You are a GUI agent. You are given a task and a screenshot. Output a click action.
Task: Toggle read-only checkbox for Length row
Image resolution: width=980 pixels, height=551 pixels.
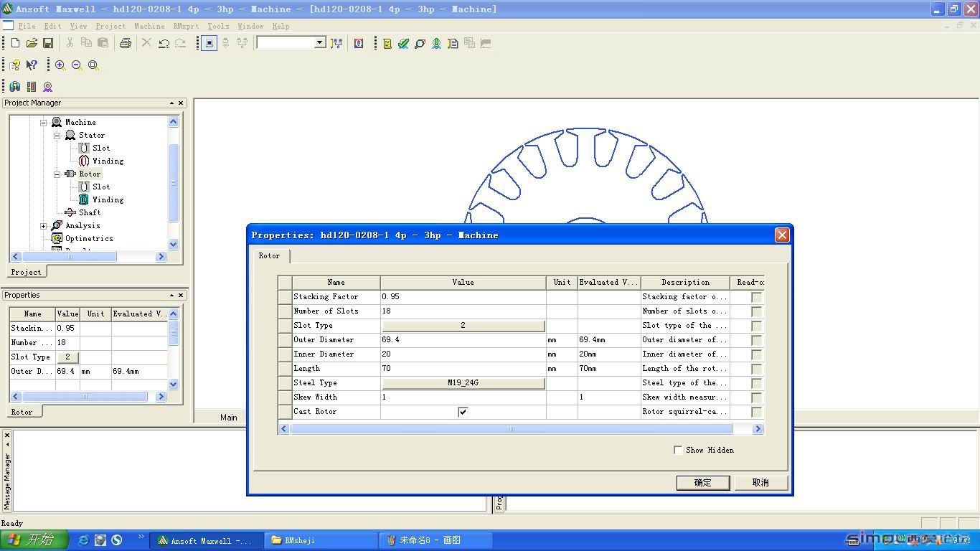pyautogui.click(x=756, y=369)
